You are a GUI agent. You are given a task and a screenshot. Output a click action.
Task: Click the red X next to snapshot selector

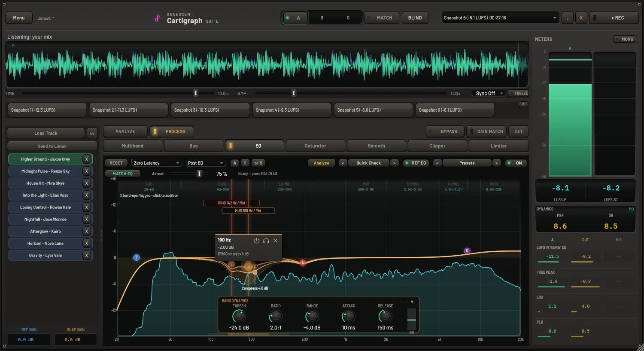pos(581,18)
